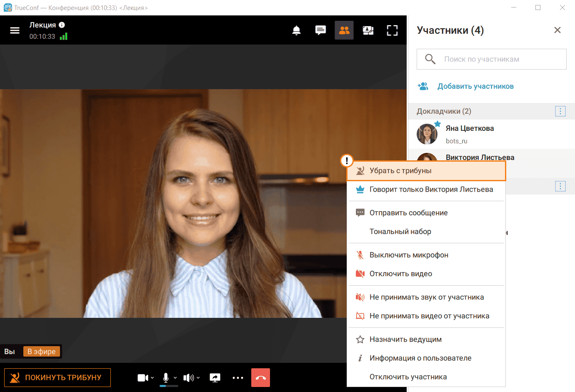Open options menu for second participant group
The image size is (575, 392).
[560, 186]
